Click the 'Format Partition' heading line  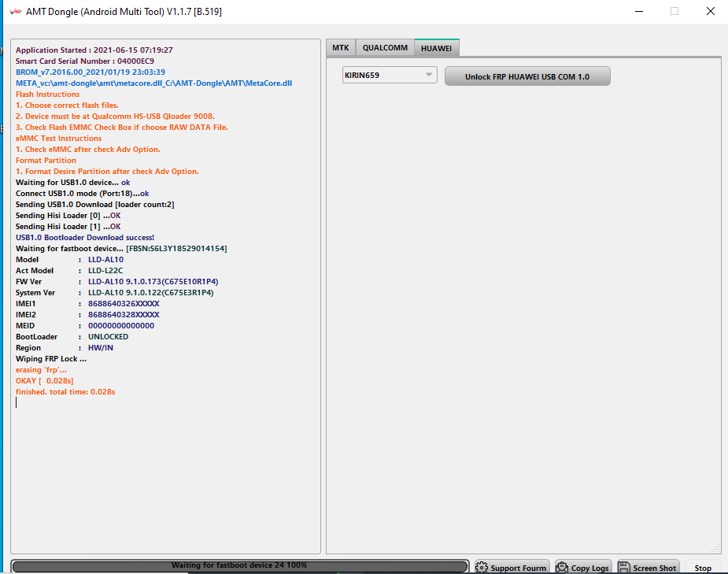(x=46, y=161)
